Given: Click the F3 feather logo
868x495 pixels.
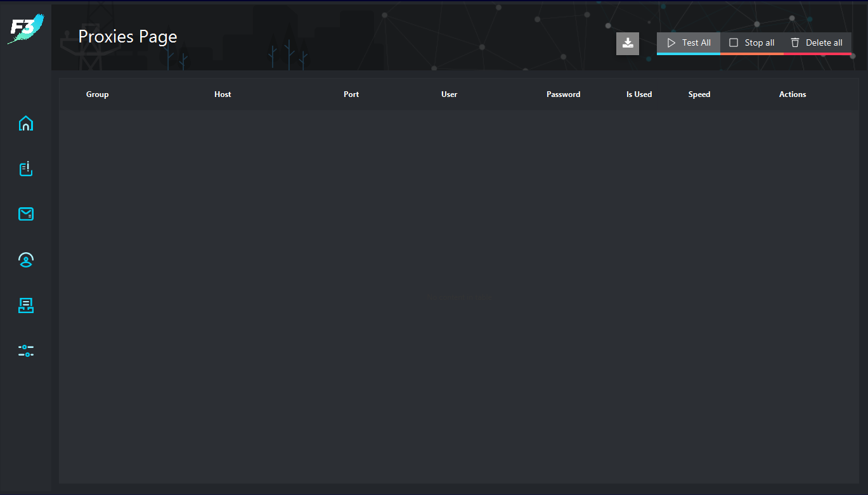Looking at the screenshot, I should (x=26, y=29).
